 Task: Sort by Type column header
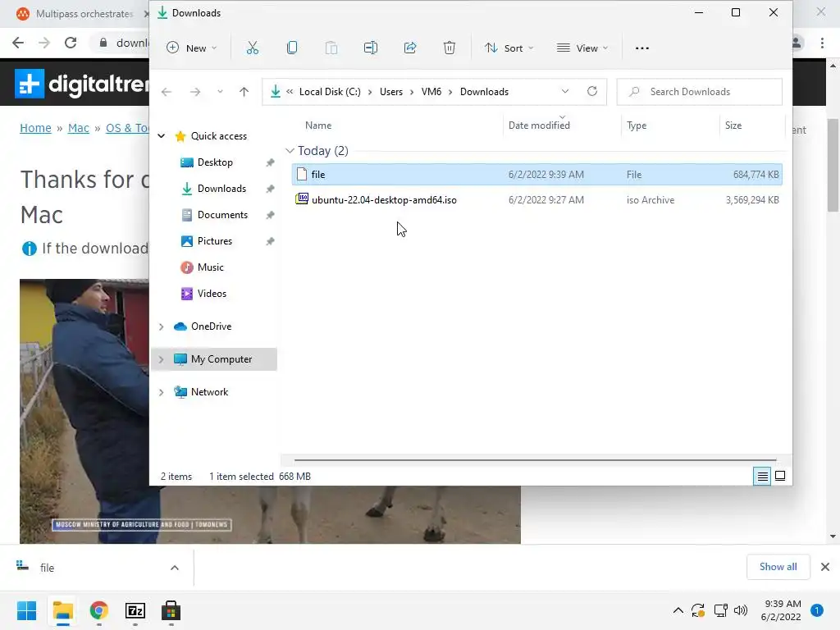point(637,126)
